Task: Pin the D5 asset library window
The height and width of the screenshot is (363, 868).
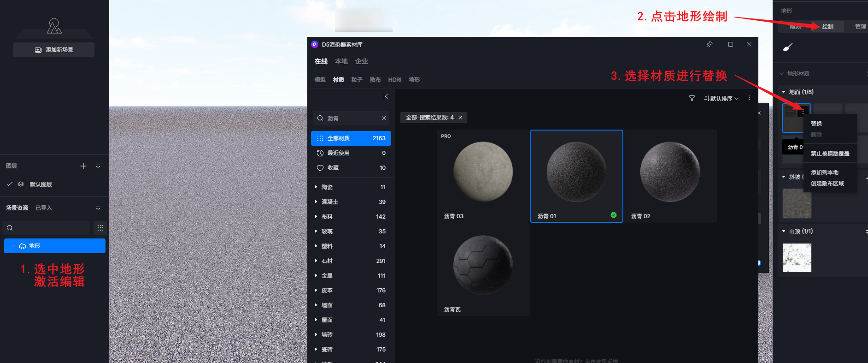Action: 709,44
